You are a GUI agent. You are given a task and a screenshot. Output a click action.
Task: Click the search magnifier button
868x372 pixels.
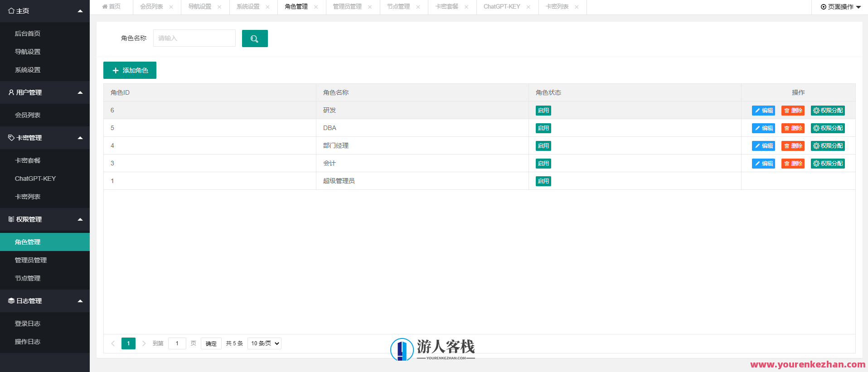click(255, 39)
